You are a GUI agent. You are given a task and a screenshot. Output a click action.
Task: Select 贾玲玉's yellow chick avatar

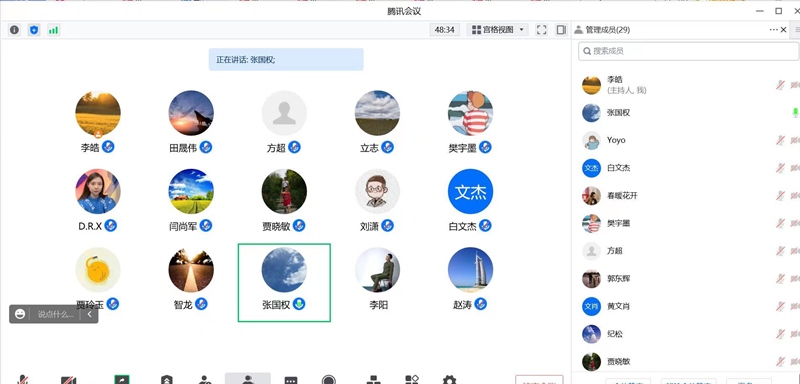(98, 270)
